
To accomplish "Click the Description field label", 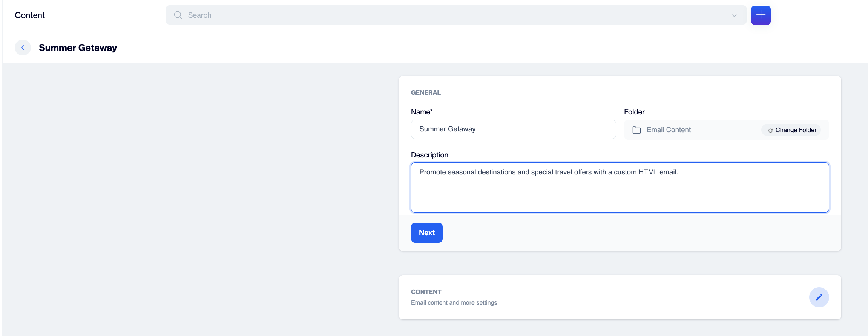I will click(x=429, y=155).
